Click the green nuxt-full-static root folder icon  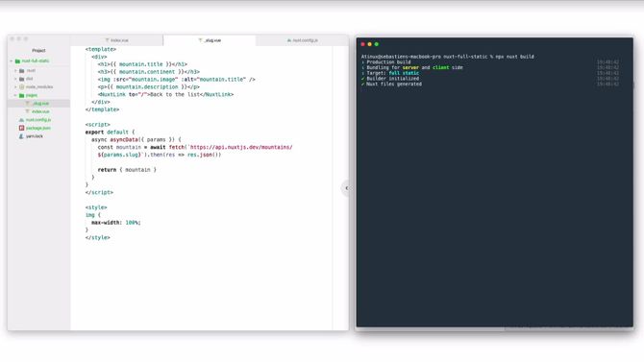17,61
